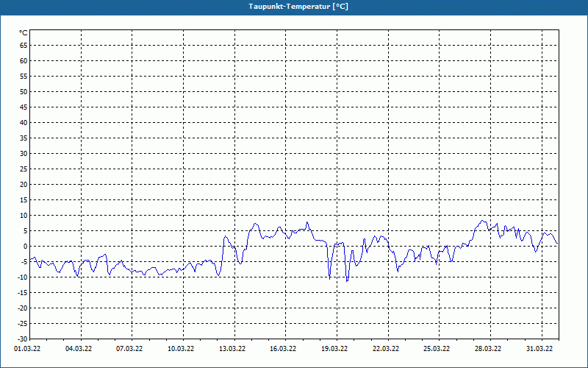Select the 25.03.22 date label
Image resolution: width=588 pixels, height=368 pixels.
(437, 349)
